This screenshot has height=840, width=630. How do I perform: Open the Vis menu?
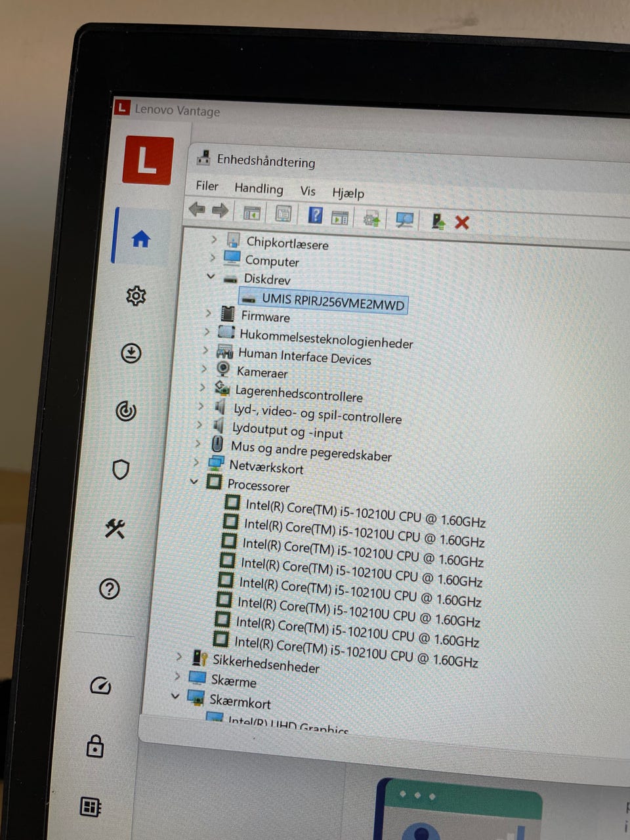click(308, 191)
